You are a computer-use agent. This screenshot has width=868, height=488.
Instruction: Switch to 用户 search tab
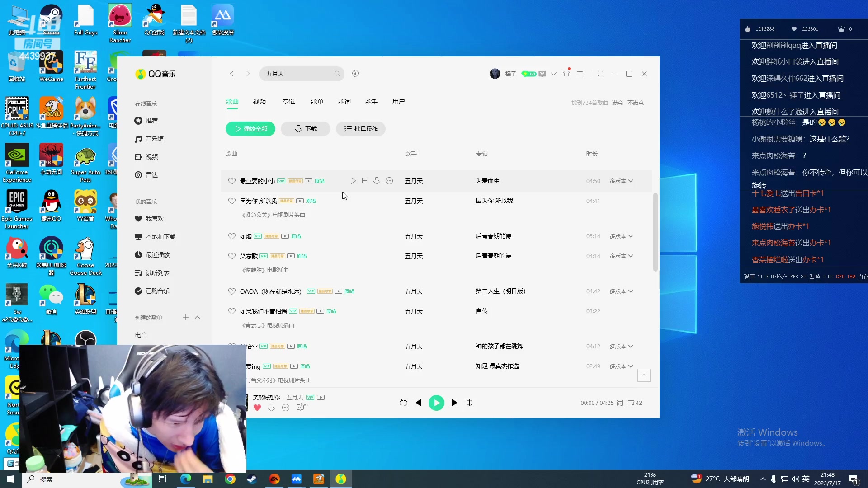coord(399,102)
